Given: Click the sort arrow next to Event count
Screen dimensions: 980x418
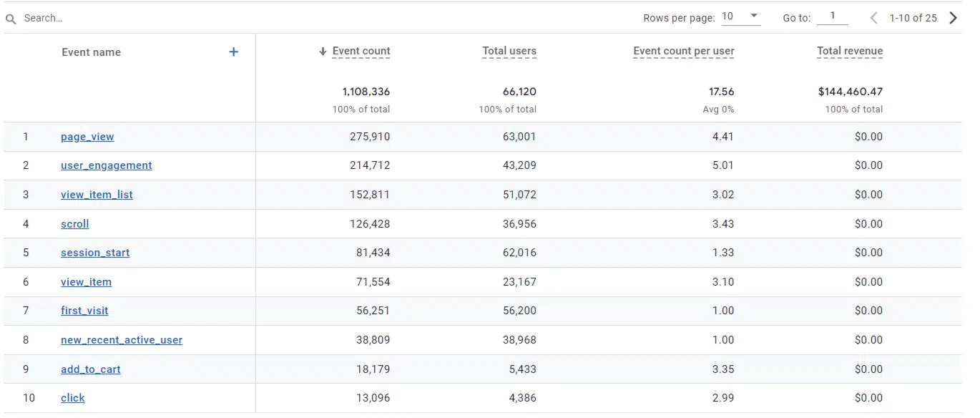Looking at the screenshot, I should pos(323,52).
